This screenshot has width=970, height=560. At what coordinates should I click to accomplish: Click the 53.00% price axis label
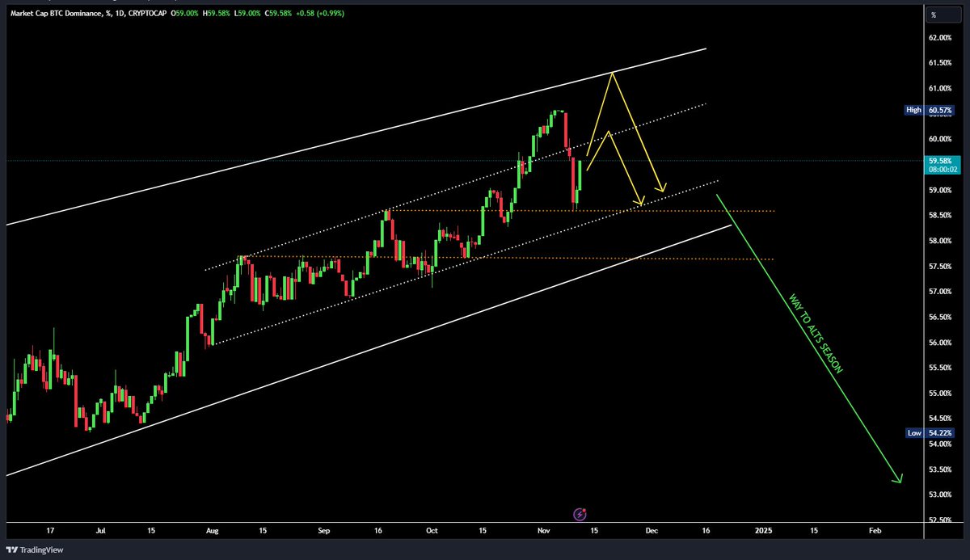coord(941,495)
